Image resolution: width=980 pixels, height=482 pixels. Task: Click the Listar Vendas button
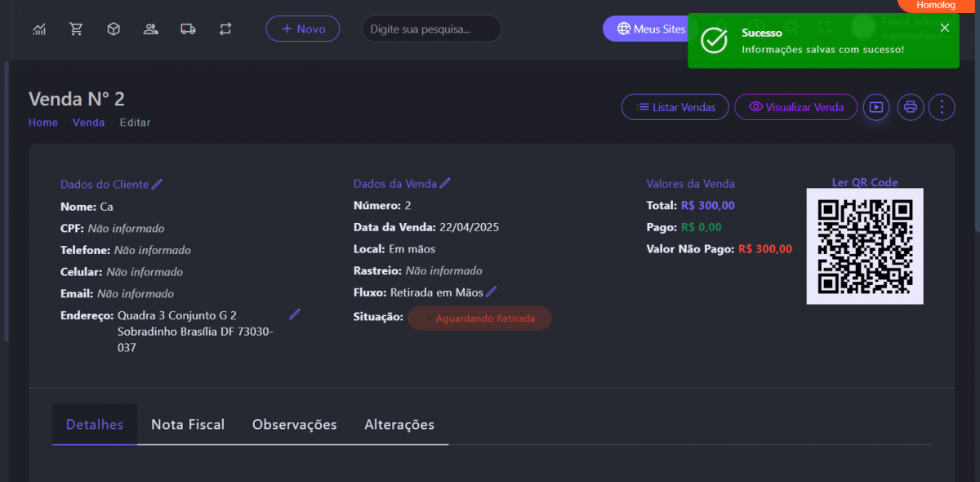[675, 107]
